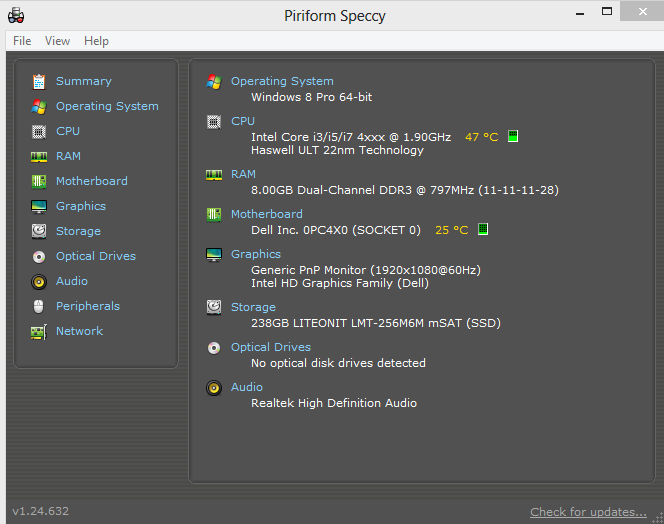This screenshot has height=524, width=664.
Task: Click the Audio heading link in summary
Action: [246, 387]
